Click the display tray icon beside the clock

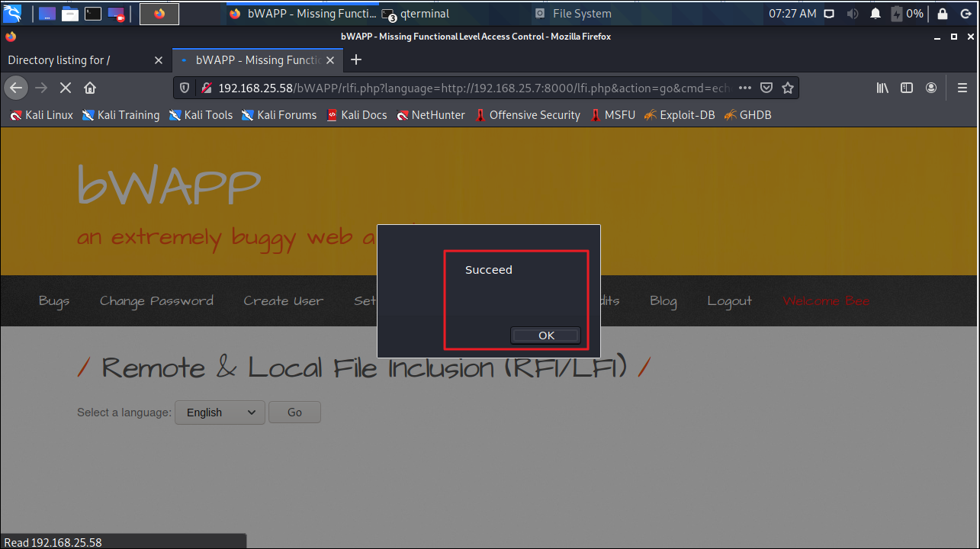(830, 14)
